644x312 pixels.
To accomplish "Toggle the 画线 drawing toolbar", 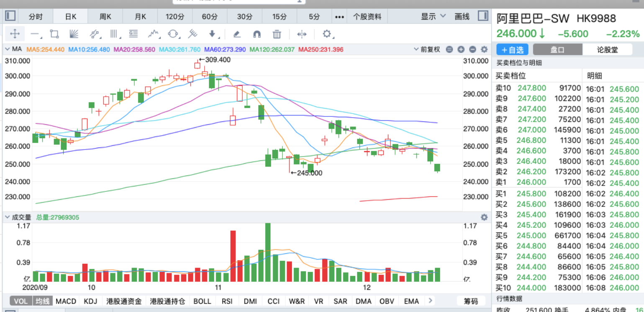I will (462, 17).
